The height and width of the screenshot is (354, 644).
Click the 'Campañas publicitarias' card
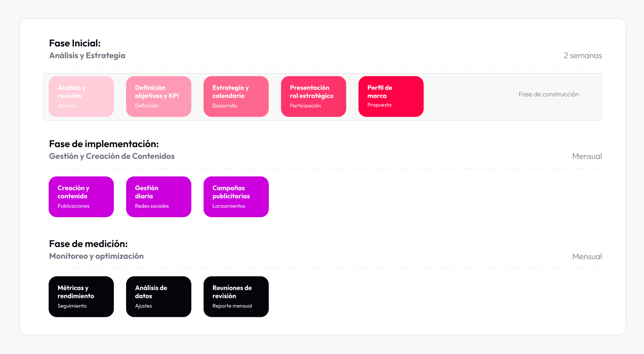[x=236, y=197]
